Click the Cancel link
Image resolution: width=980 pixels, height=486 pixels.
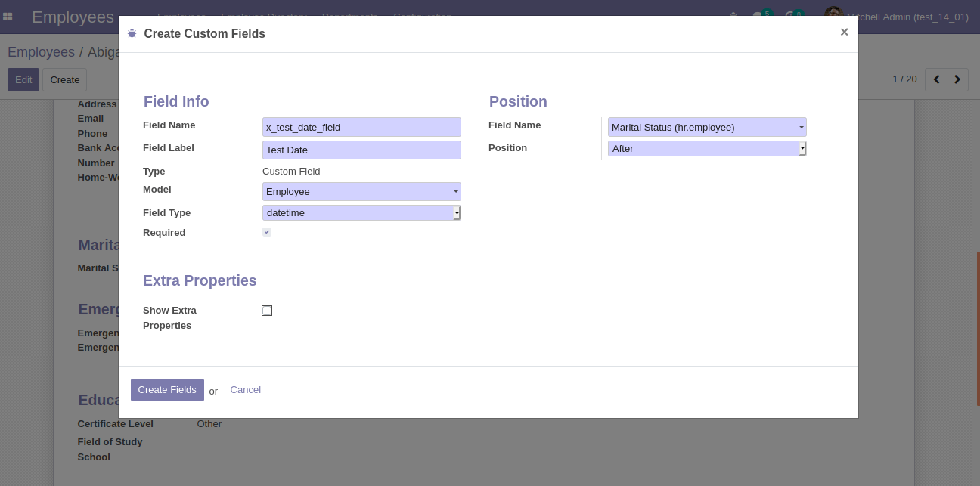pos(246,390)
